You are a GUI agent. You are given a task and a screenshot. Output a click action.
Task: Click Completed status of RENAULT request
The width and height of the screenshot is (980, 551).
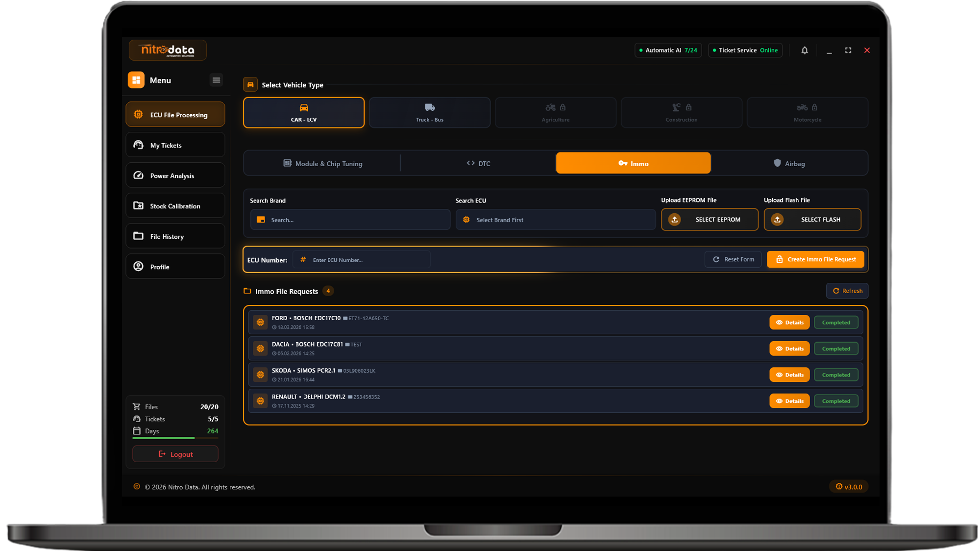click(x=836, y=401)
